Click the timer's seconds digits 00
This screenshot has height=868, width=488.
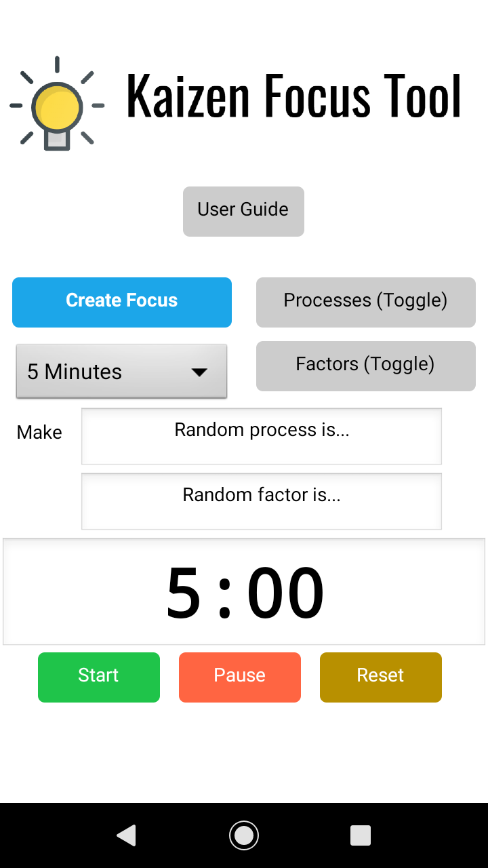coord(285,593)
